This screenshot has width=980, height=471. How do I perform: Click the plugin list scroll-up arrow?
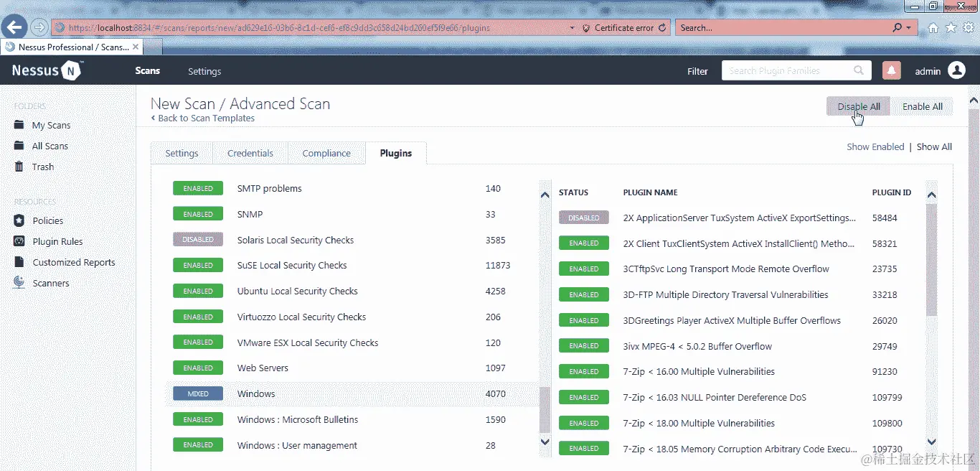tap(932, 195)
